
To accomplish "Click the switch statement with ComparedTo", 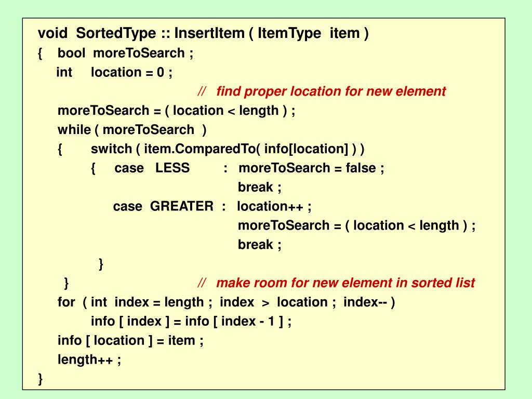I will point(228,149).
